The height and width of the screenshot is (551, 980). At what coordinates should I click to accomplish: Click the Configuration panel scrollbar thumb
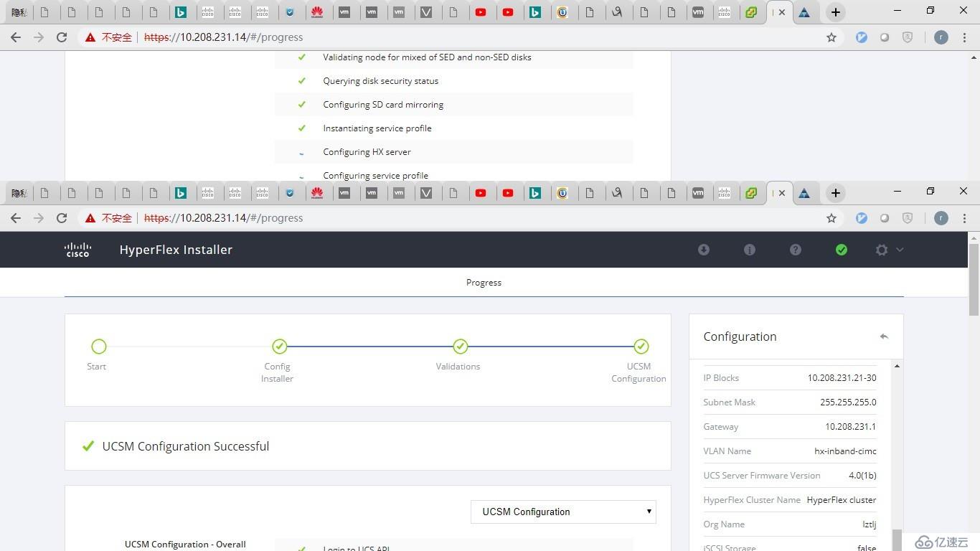pos(897,540)
